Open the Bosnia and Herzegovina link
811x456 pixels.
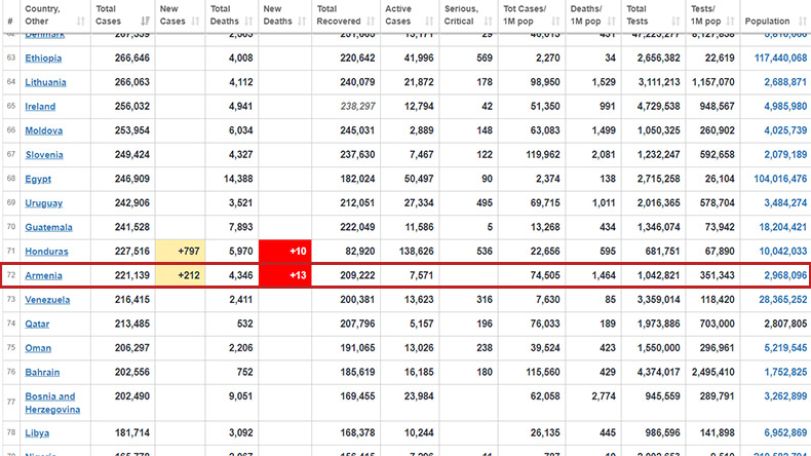click(x=52, y=403)
